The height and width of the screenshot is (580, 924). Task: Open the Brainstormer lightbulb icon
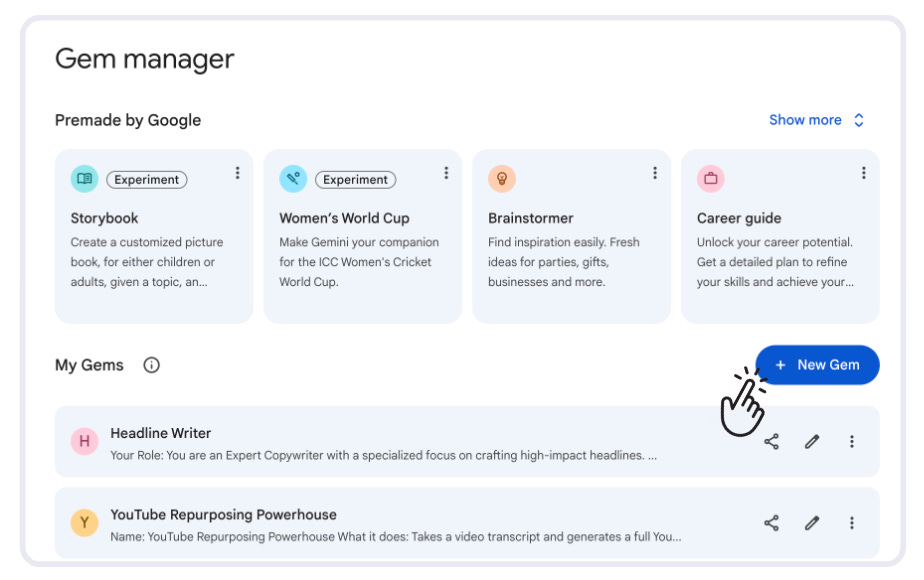[x=502, y=179]
